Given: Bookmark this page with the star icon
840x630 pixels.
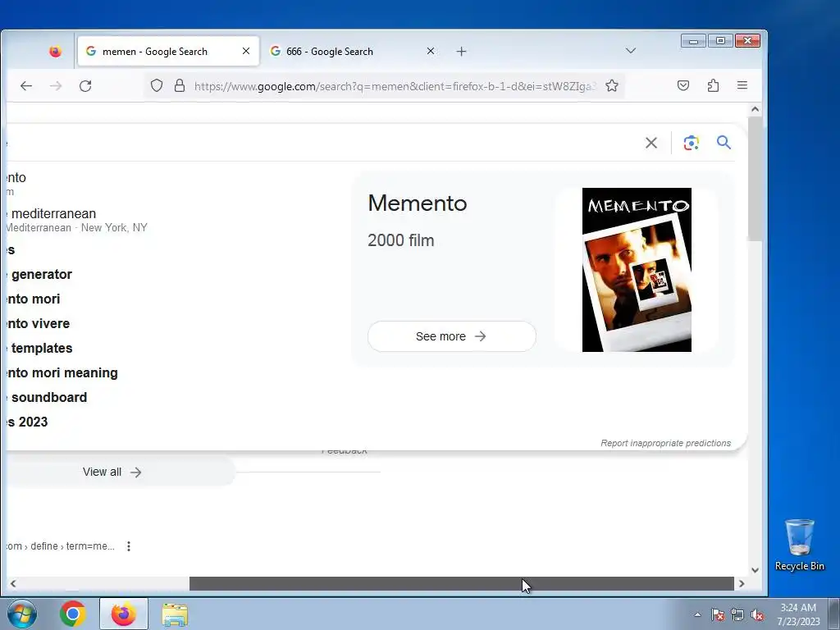Looking at the screenshot, I should pyautogui.click(x=612, y=85).
